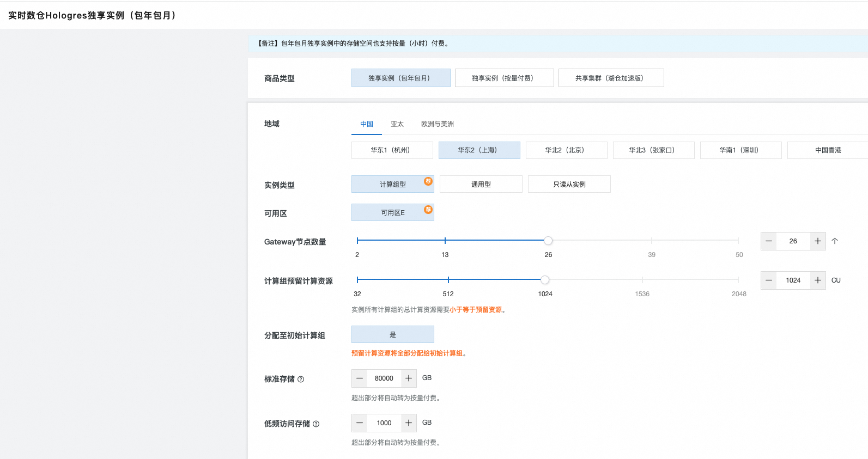
Task: Choose region 华北3（张家口）
Action: coord(654,150)
